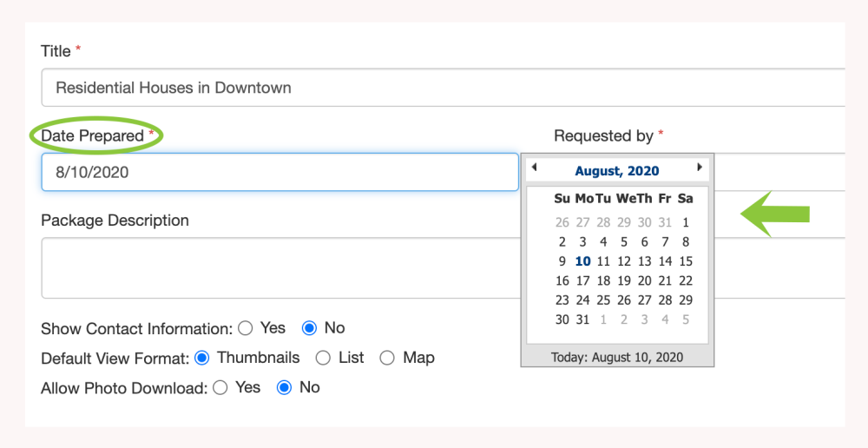Pick August 15 in the calendar
This screenshot has width=868, height=448.
coord(686,261)
